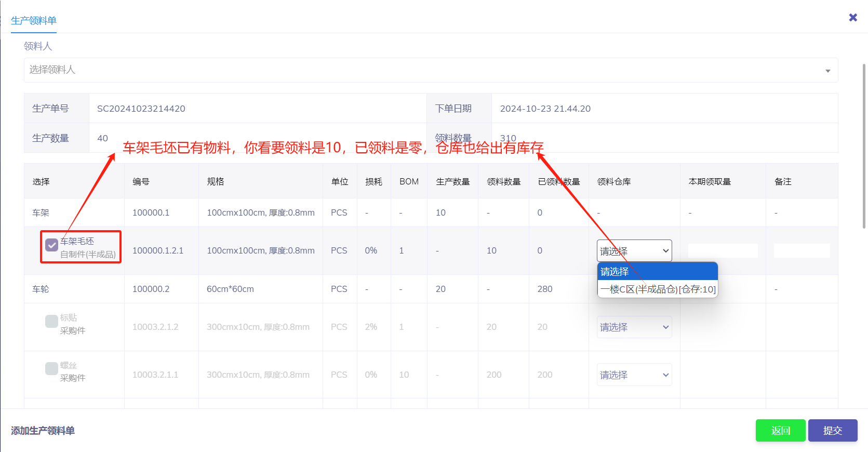868x452 pixels.
Task: Click the vertical scrollbar on the right
Action: point(864,145)
